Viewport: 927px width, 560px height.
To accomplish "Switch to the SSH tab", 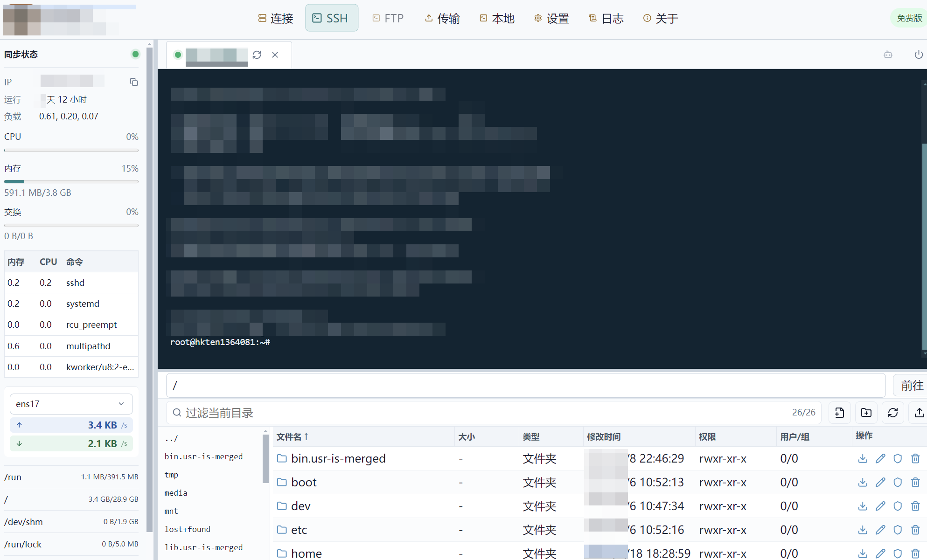I will pos(332,18).
